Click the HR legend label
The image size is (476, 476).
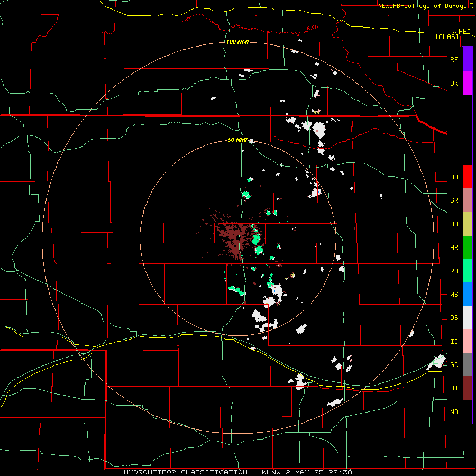pyautogui.click(x=454, y=248)
